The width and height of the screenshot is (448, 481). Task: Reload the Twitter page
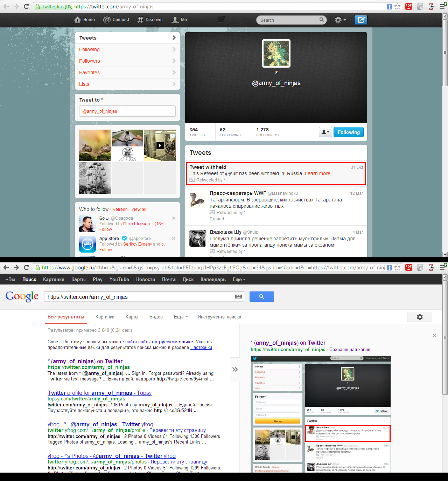(26, 6)
